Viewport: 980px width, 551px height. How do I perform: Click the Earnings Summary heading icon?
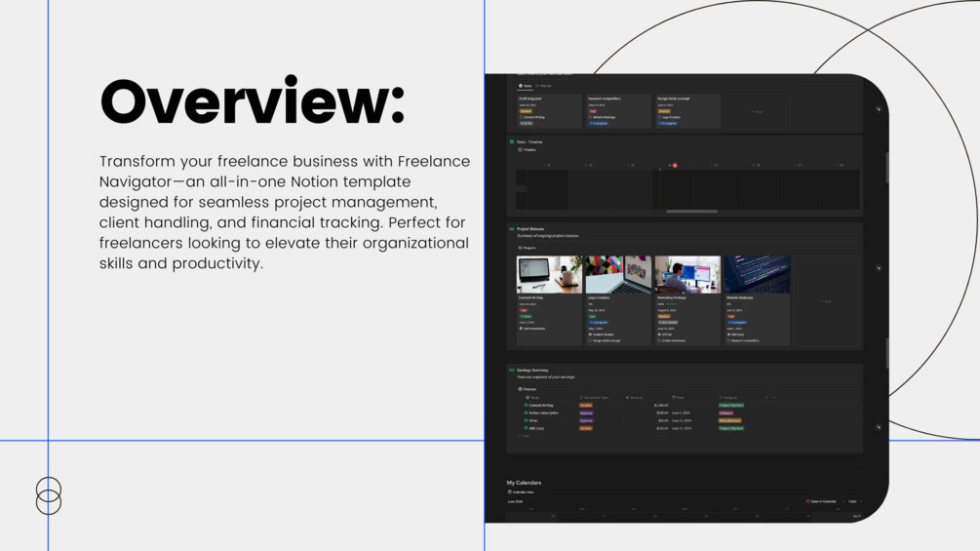511,370
